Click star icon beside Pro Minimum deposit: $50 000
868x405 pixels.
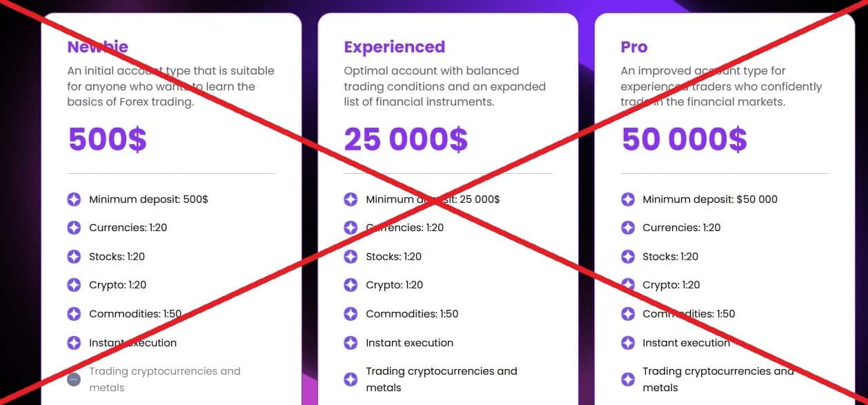pyautogui.click(x=628, y=199)
